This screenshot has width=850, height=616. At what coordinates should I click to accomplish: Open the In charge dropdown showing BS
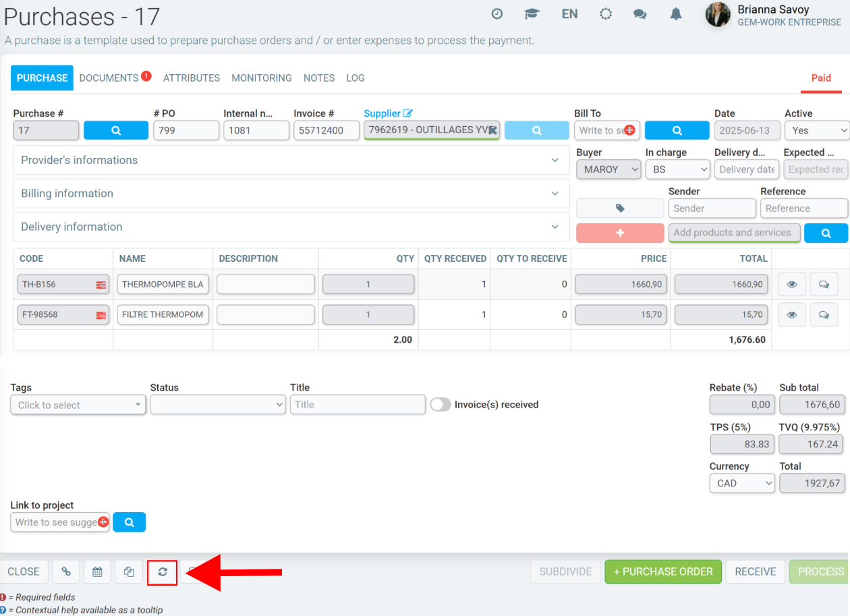click(x=677, y=169)
